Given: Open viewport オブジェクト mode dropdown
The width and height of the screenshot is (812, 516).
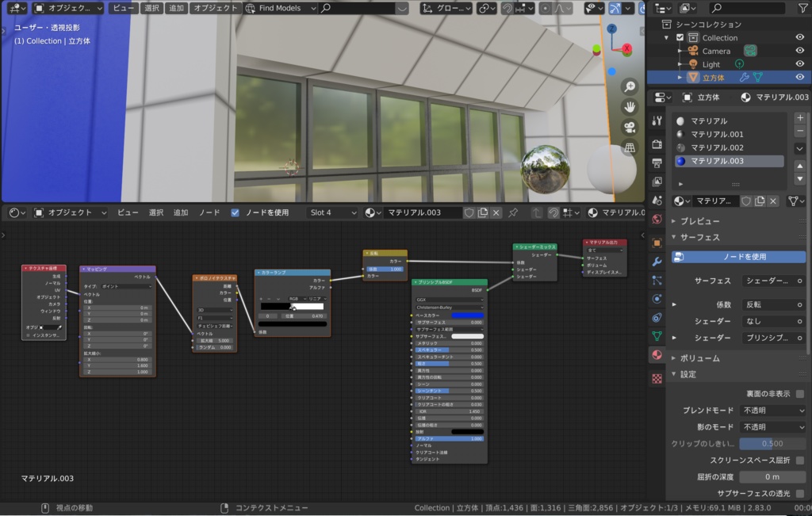Looking at the screenshot, I should coord(68,8).
